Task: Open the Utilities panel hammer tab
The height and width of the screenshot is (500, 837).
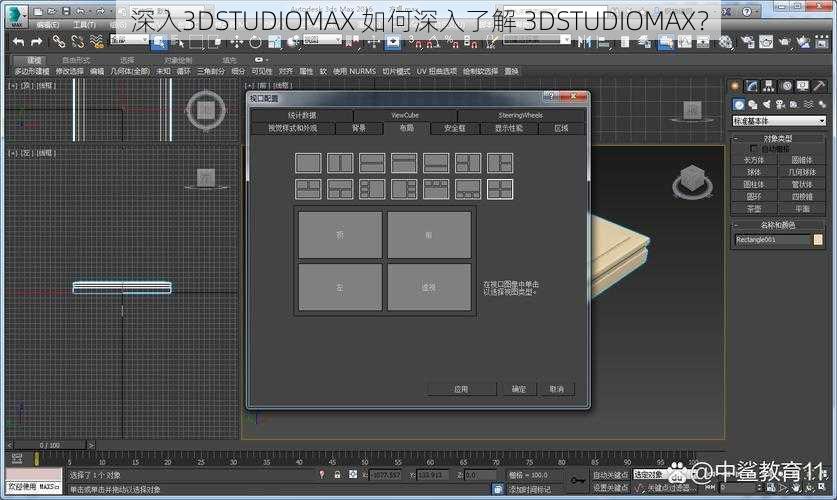Action: pos(819,86)
